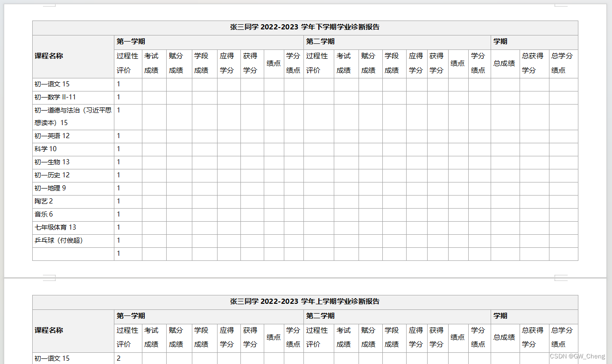Select the 学期 header in the 上学期 table
Screen dimensions: 612x364
click(x=500, y=316)
